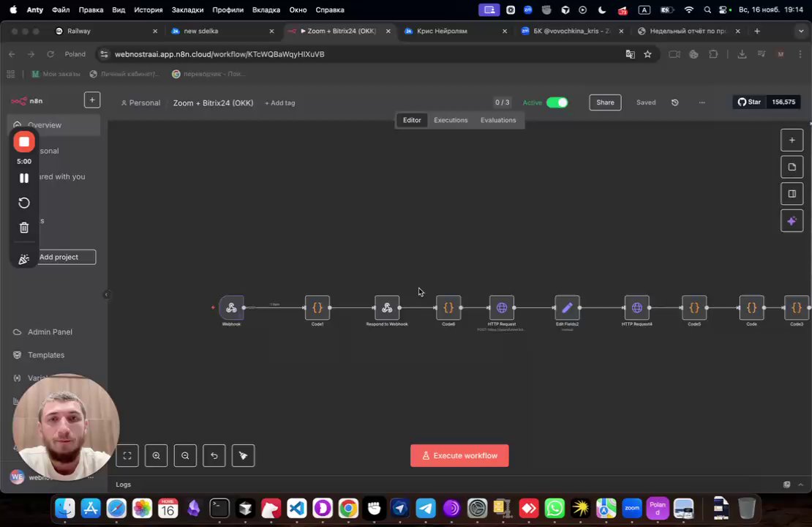The width and height of the screenshot is (812, 527).
Task: Switch to the Evaluations tab
Action: point(498,120)
